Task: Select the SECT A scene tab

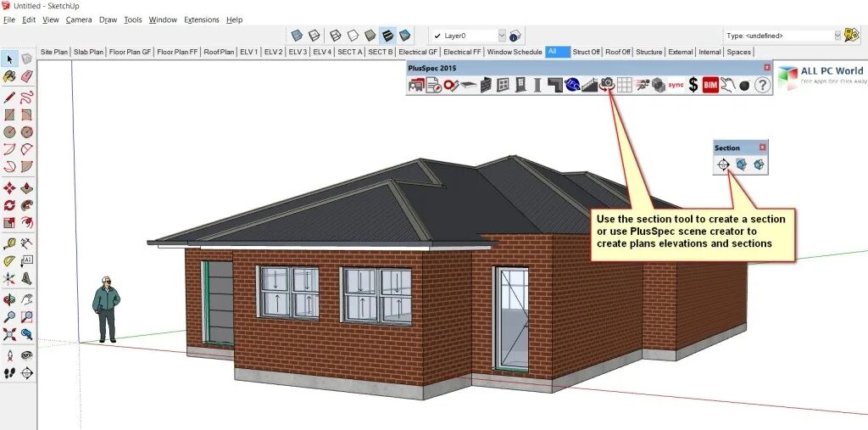Action: tap(350, 52)
